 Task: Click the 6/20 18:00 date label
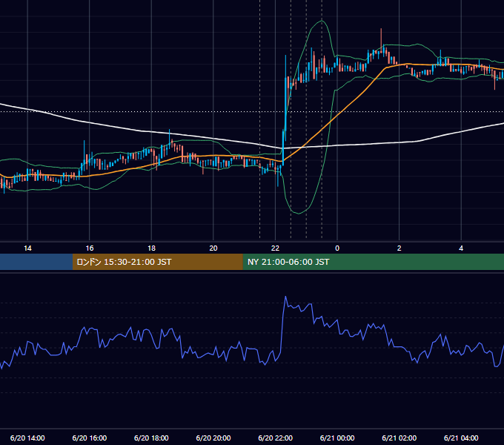click(151, 438)
